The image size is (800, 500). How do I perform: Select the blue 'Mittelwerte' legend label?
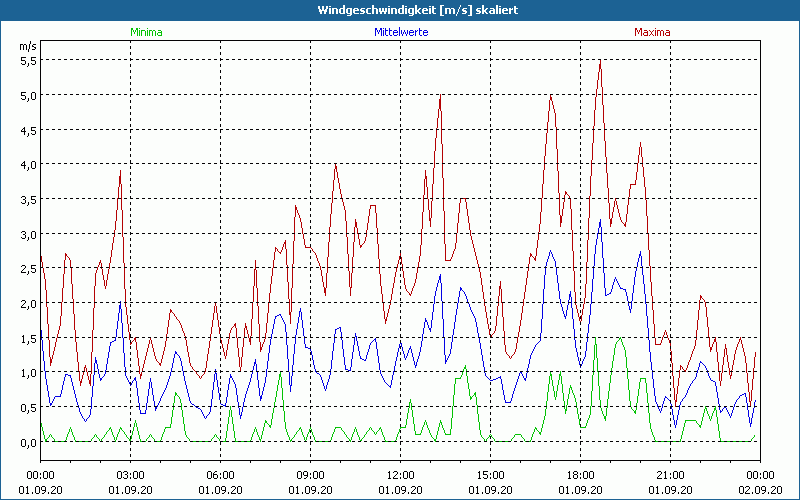(x=401, y=32)
